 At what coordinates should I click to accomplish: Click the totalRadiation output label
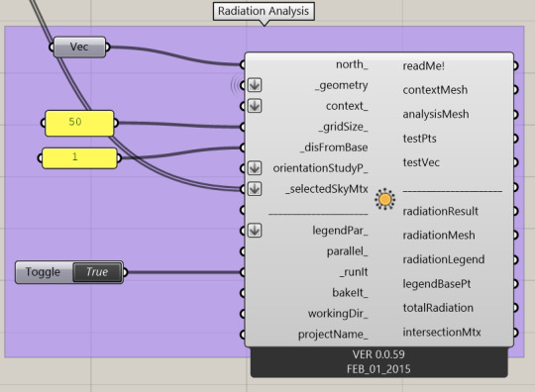click(x=438, y=308)
